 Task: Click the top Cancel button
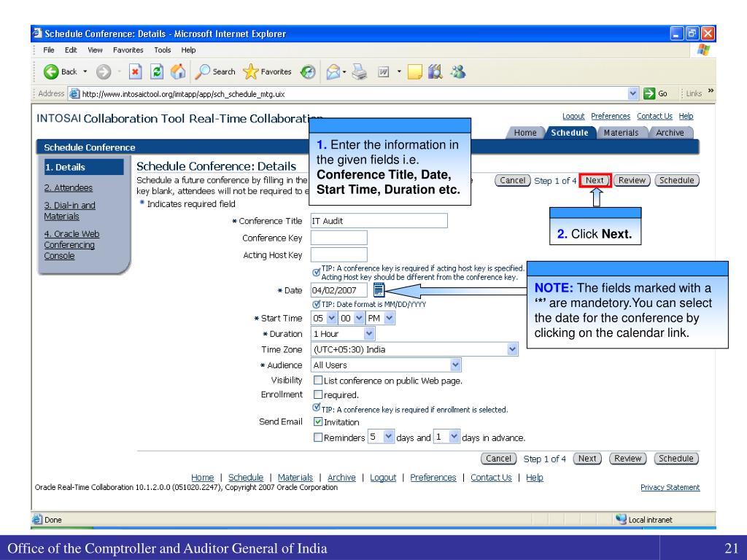513,181
